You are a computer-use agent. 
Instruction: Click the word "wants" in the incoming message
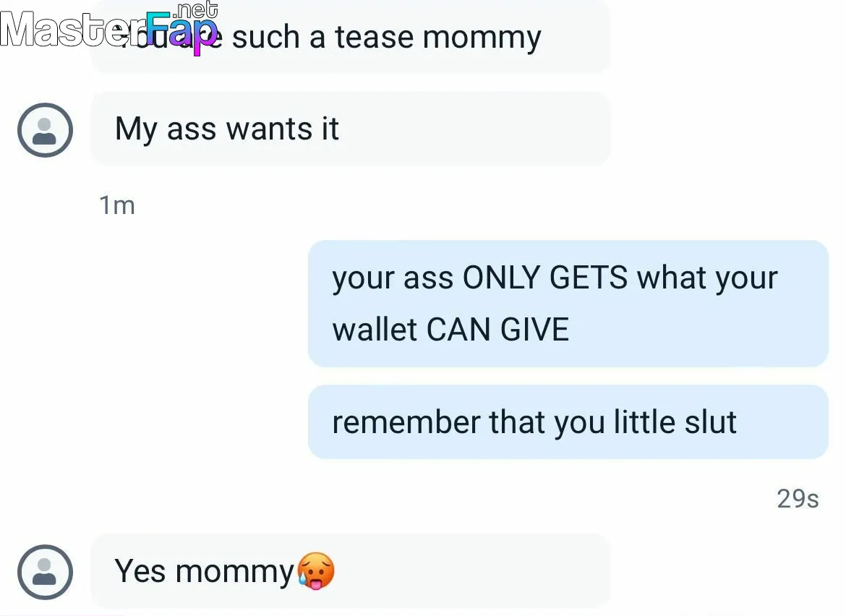[269, 129]
